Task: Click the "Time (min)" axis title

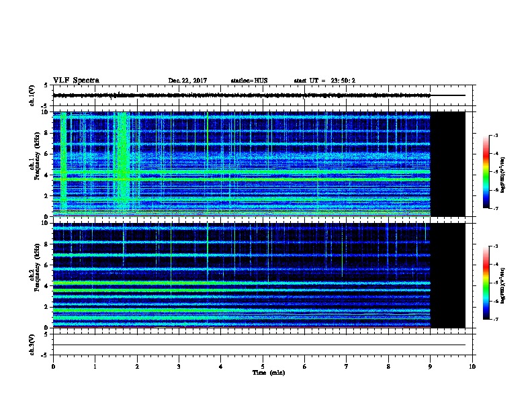Action: pos(269,372)
